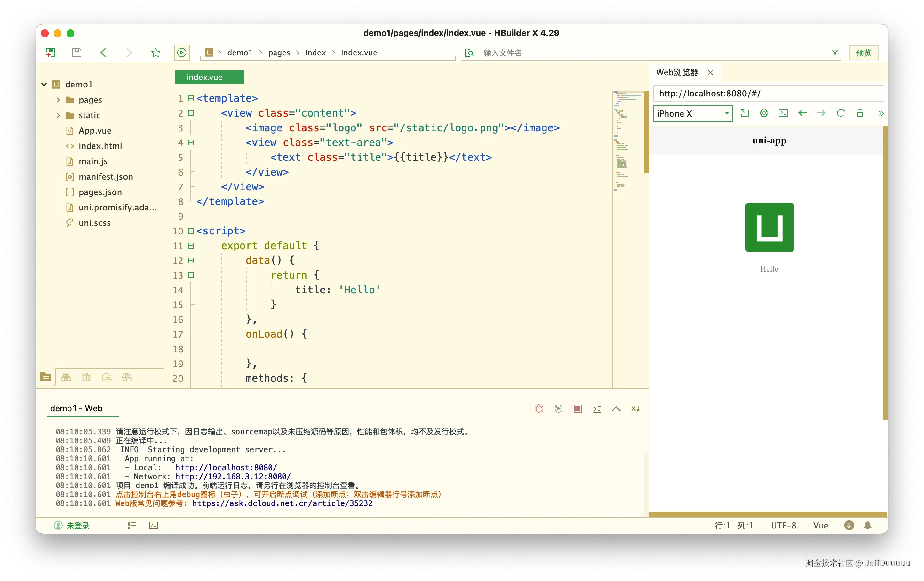Refresh the built-in web browser

pyautogui.click(x=840, y=113)
